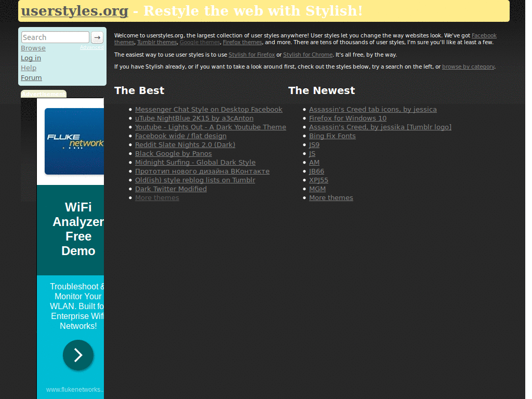Click the search arrow submit button
The width and height of the screenshot is (532, 399).
point(97,37)
